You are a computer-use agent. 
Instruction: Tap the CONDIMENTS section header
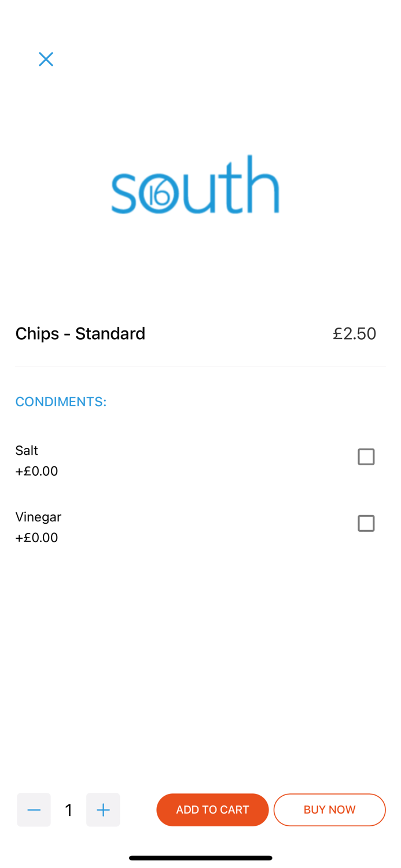[60, 401]
